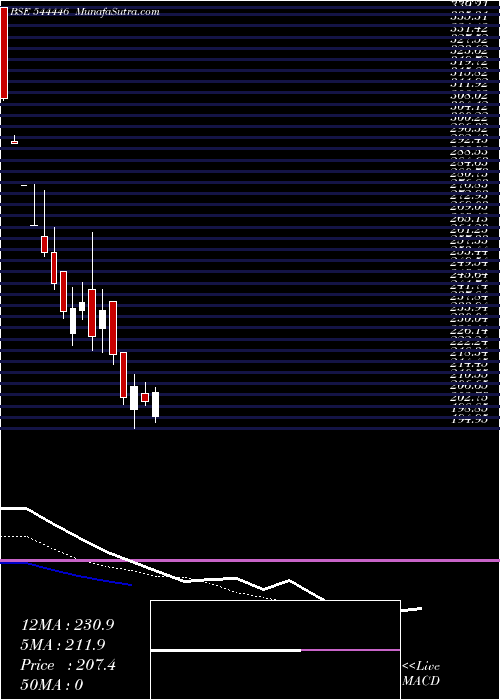Image resolution: width=500 pixels, height=700 pixels.
Task: Click the 300.22 price axis label
Action: click(x=469, y=118)
